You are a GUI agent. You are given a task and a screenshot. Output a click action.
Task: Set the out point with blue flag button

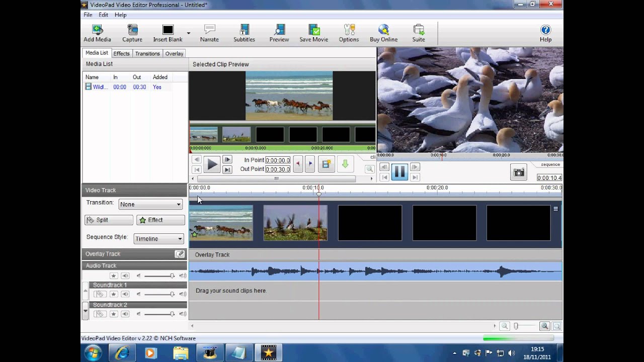(x=310, y=163)
